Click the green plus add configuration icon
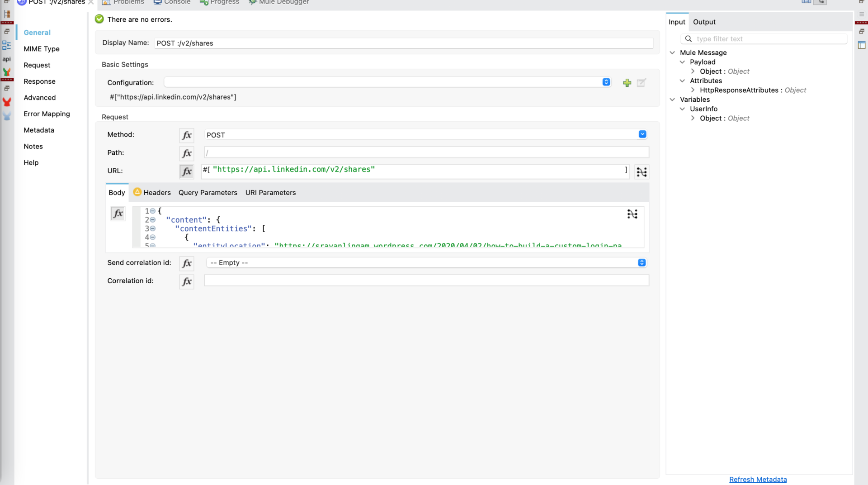Screen dimensions: 868x485 click(x=627, y=83)
